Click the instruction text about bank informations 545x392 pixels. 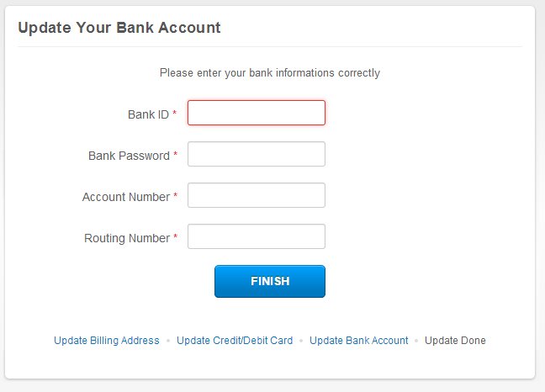(x=270, y=73)
